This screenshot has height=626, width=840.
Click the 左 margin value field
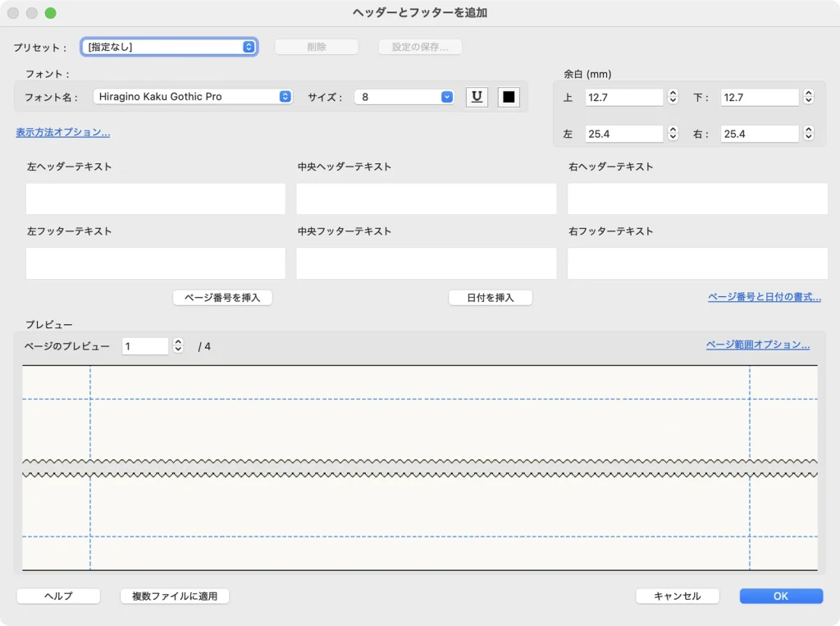point(624,134)
